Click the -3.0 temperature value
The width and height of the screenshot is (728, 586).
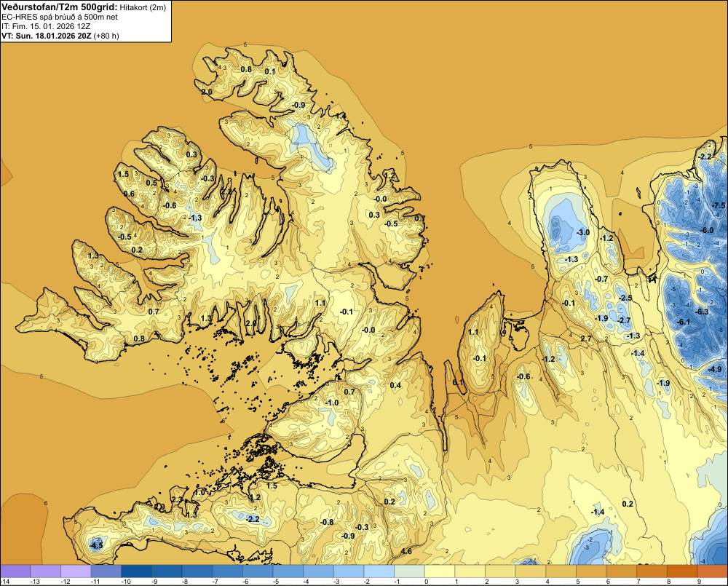point(582,232)
